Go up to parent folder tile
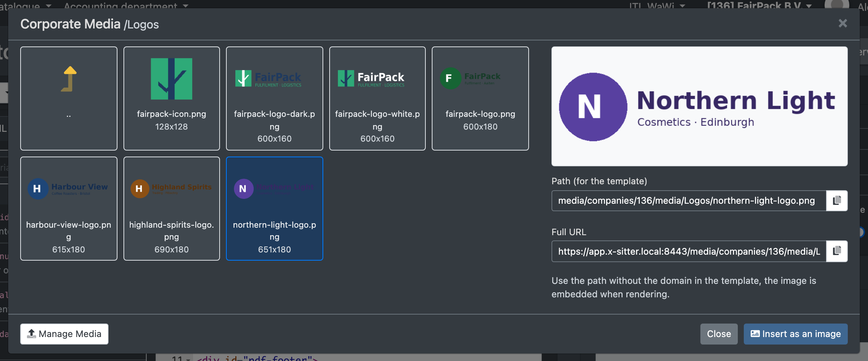This screenshot has width=868, height=361. pos(69,98)
